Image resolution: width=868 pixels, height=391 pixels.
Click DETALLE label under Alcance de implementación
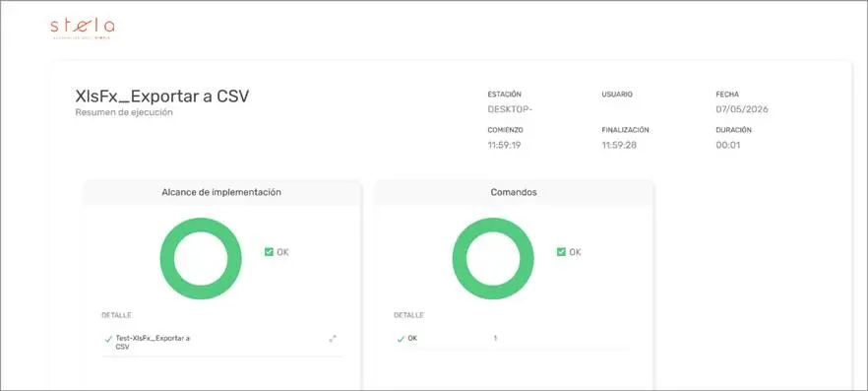[116, 315]
